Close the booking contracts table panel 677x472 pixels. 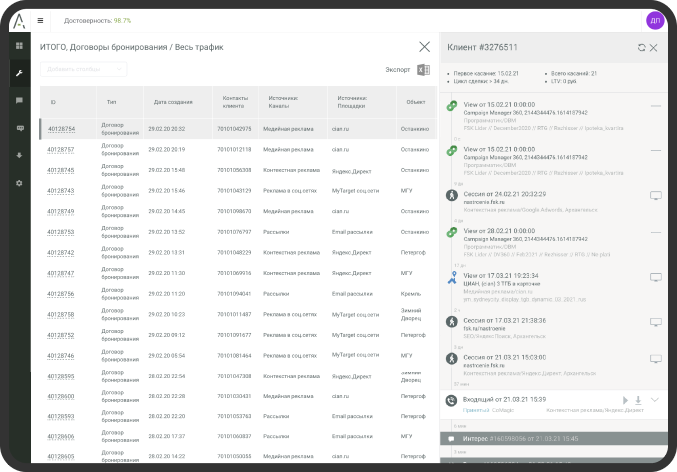click(425, 46)
